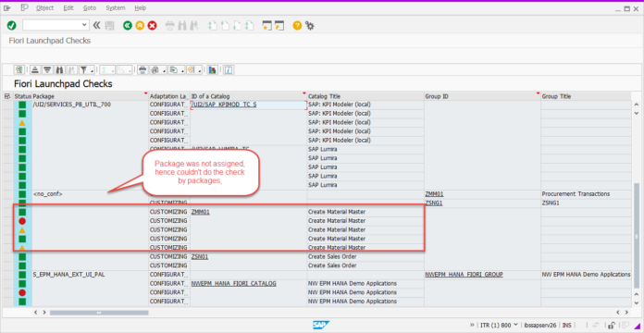Open the command field dropdown
This screenshot has width=644, height=333.
click(x=84, y=25)
